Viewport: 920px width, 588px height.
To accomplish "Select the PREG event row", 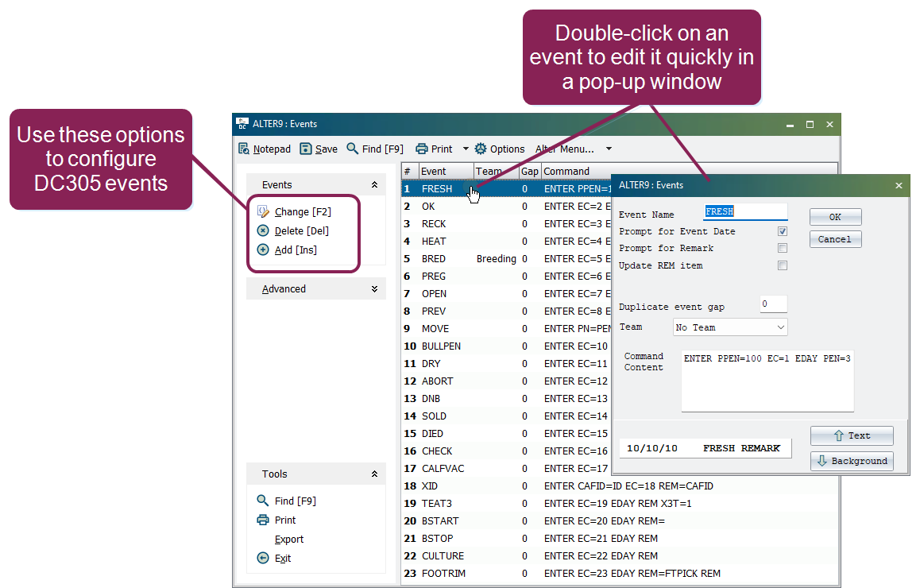I will coord(506,277).
